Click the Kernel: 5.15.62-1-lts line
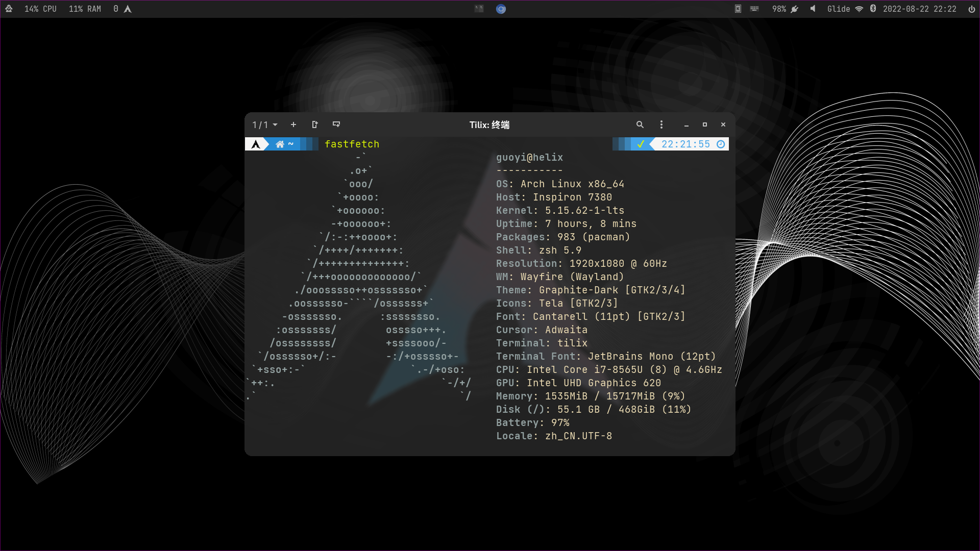 560,211
